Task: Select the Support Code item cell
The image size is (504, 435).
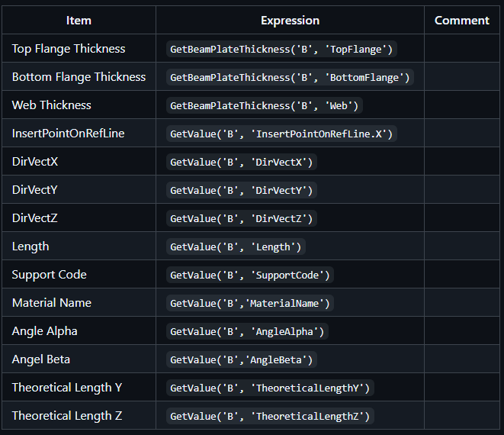Action: pos(50,275)
